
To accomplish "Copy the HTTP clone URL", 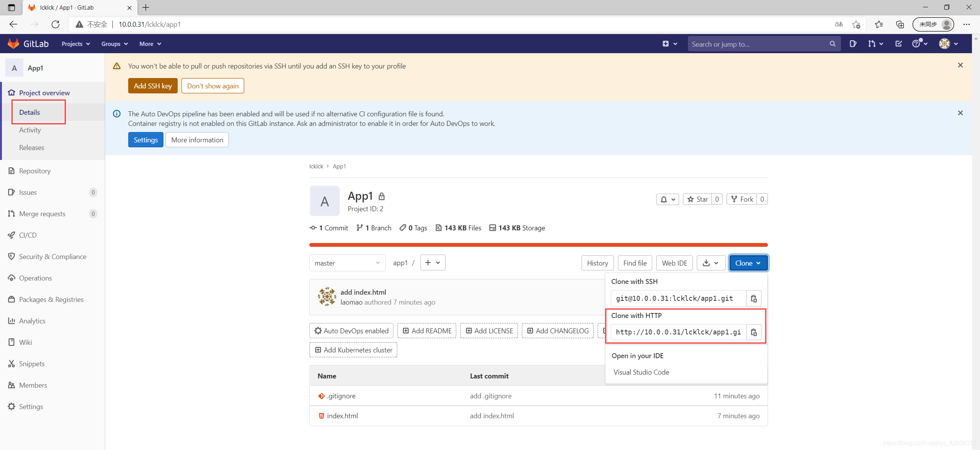I will 753,332.
